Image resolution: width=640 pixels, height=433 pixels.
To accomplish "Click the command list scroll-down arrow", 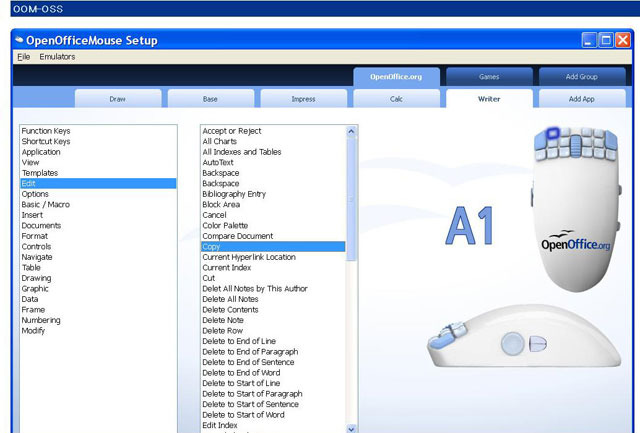I will [351, 427].
